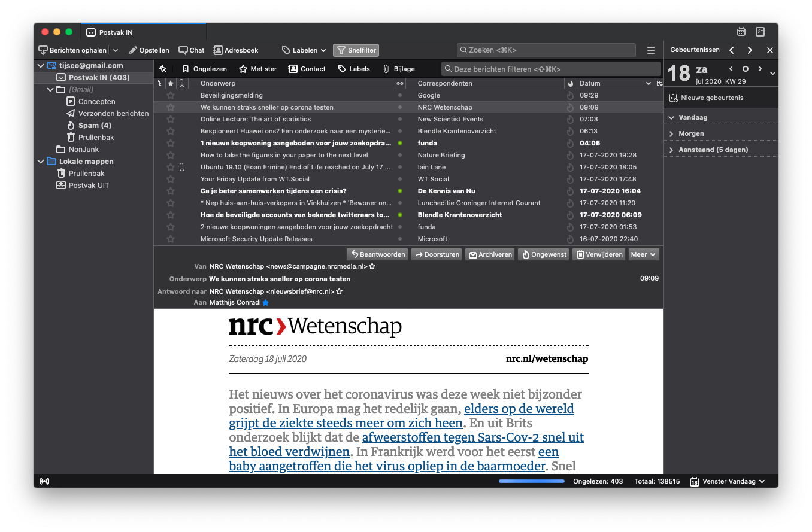
Task: Open the tasks icon in tab bar
Action: (x=760, y=32)
